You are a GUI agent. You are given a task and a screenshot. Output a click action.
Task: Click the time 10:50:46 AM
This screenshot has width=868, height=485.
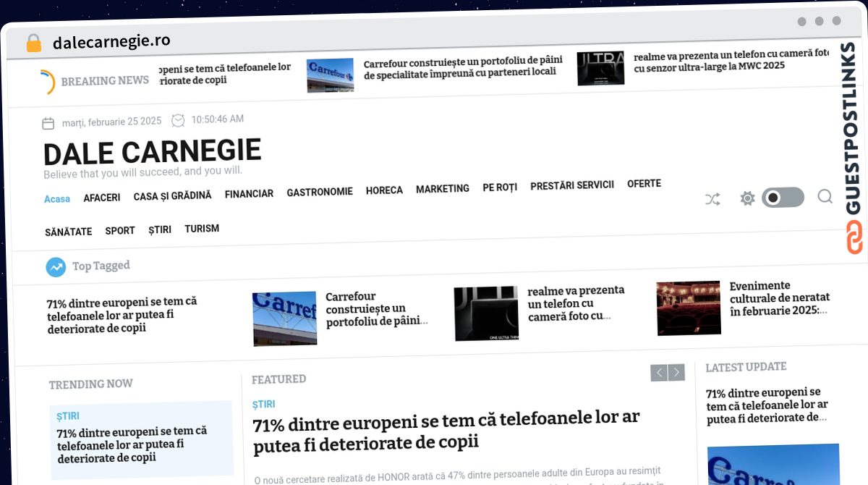pos(217,119)
